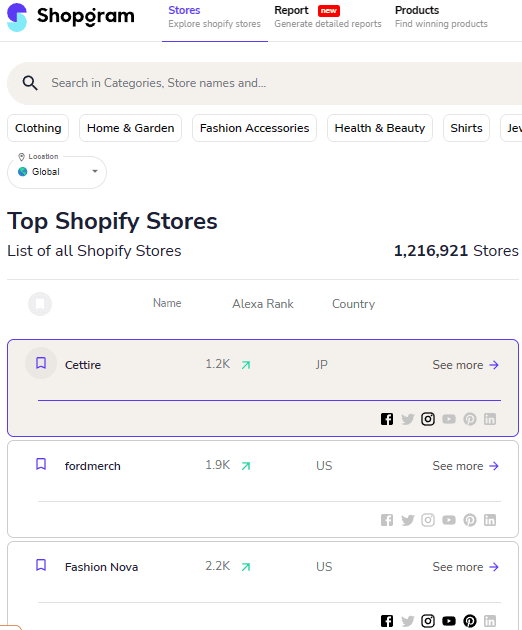Open Fashion Nova's Twitter icon
The image size is (522, 630).
click(407, 621)
